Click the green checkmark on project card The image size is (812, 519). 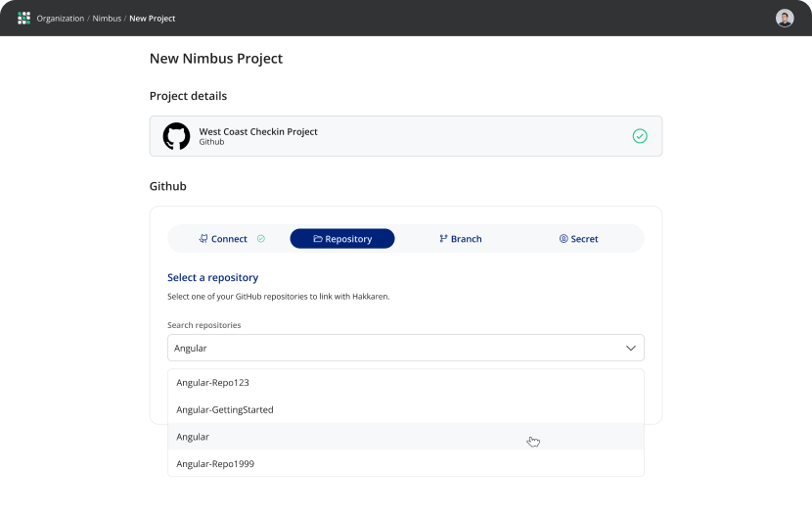coord(640,136)
